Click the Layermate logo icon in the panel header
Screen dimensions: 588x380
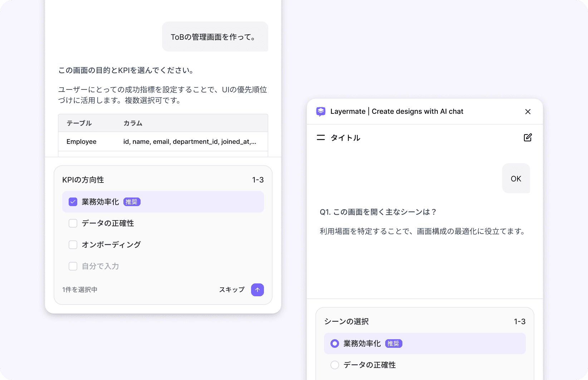click(321, 111)
